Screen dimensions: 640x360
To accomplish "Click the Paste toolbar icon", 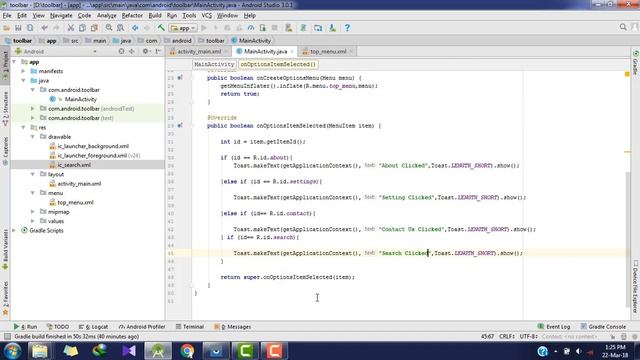I will coord(94,28).
